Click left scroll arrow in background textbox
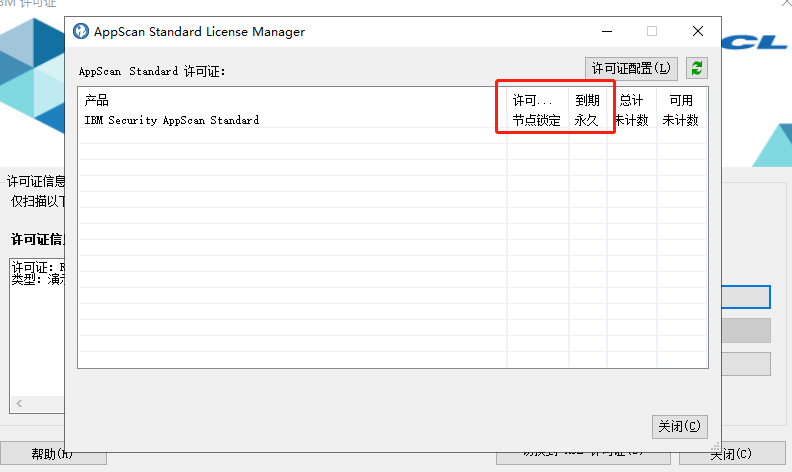792x472 pixels. [19, 403]
